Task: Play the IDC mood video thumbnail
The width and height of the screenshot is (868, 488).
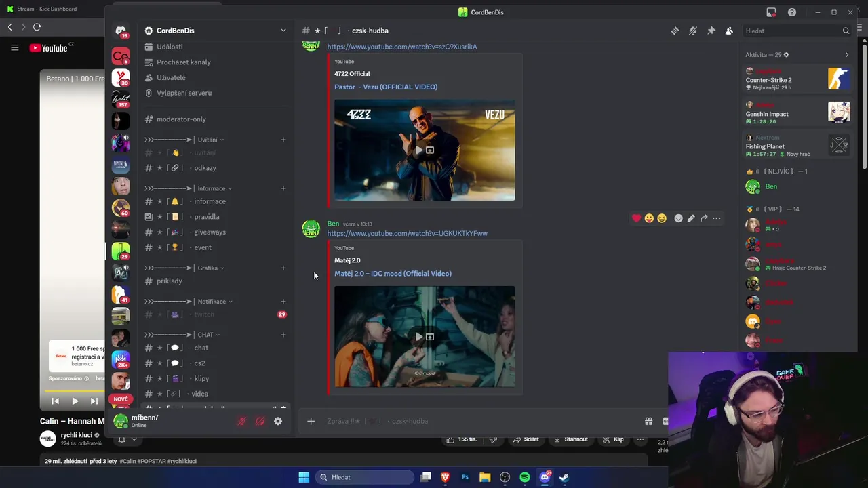Action: pos(418,336)
